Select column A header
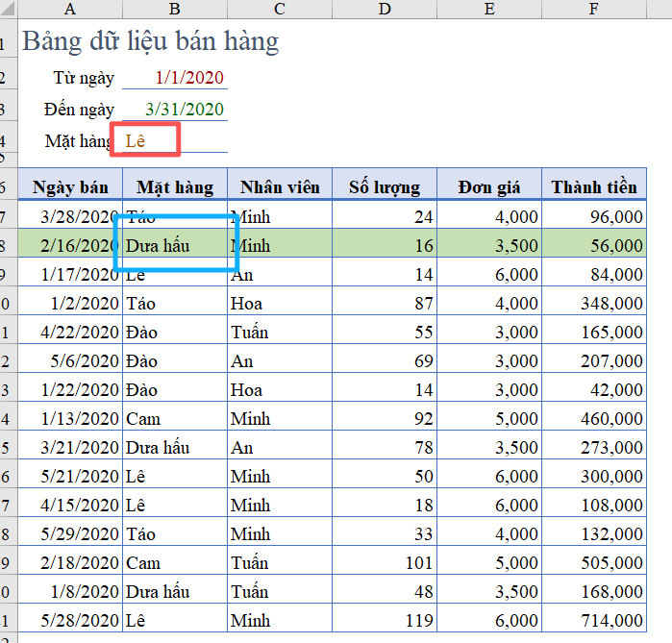672x643 pixels. (70, 9)
